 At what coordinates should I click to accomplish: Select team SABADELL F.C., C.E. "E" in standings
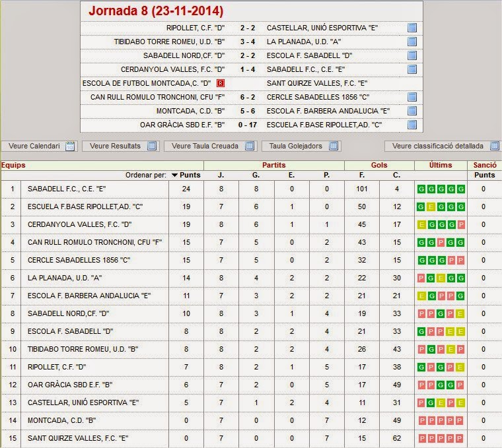pos(67,189)
